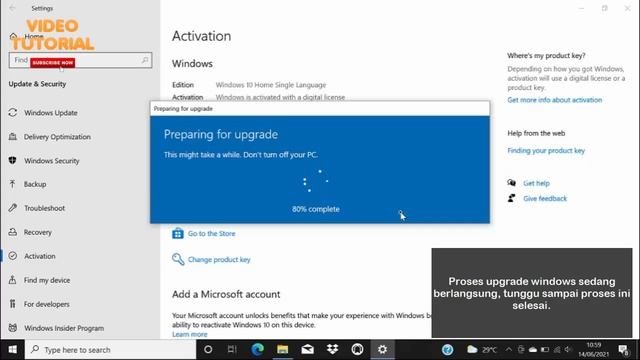Click the blue help icon in taskbar

click(447, 350)
